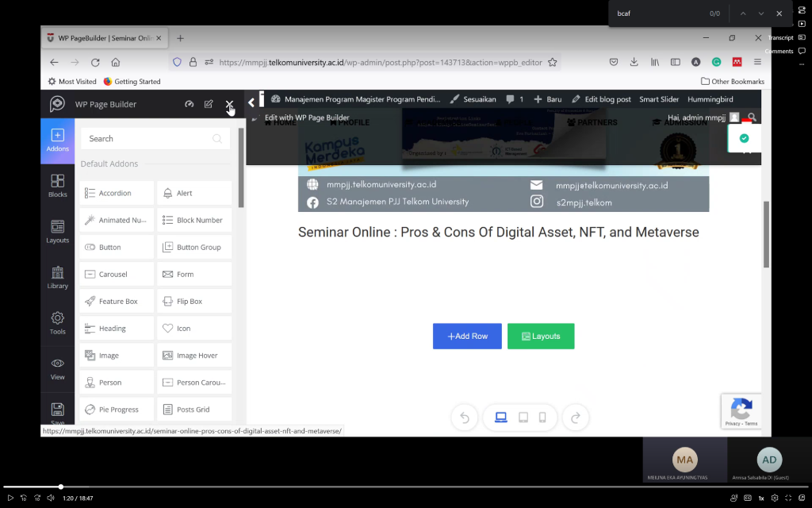Image resolution: width=812 pixels, height=508 pixels.
Task: Click the edit pencil icon in builder header
Action: [x=209, y=104]
